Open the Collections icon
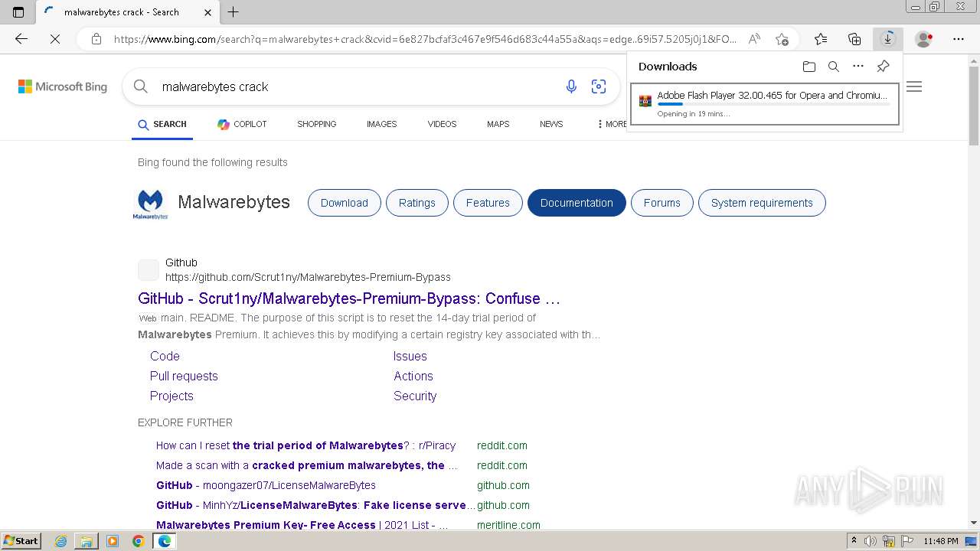 854,39
